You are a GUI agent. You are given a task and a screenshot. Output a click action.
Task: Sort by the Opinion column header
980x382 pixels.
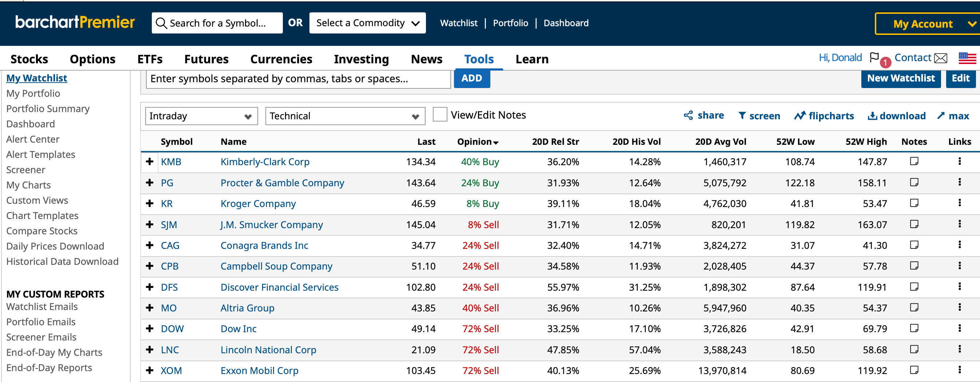(x=478, y=142)
